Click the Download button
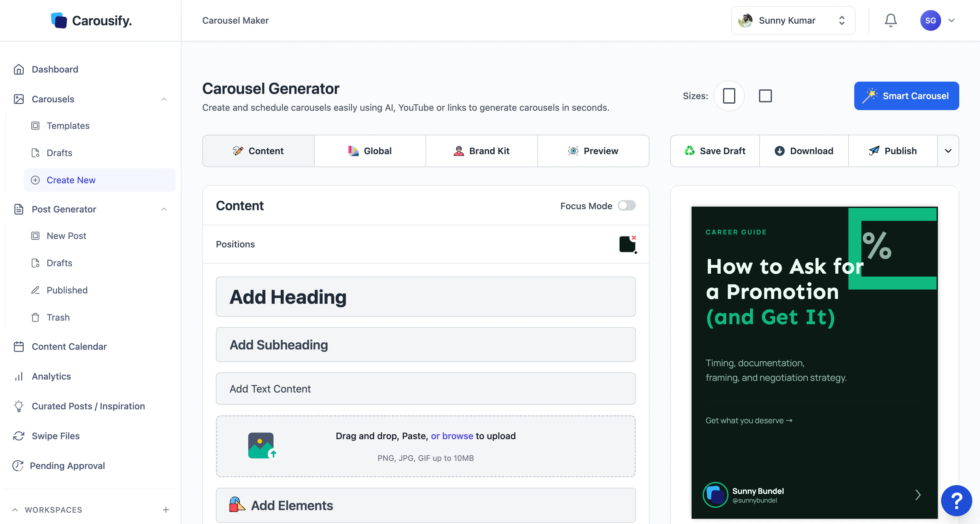Viewport: 980px width, 524px height. [804, 151]
